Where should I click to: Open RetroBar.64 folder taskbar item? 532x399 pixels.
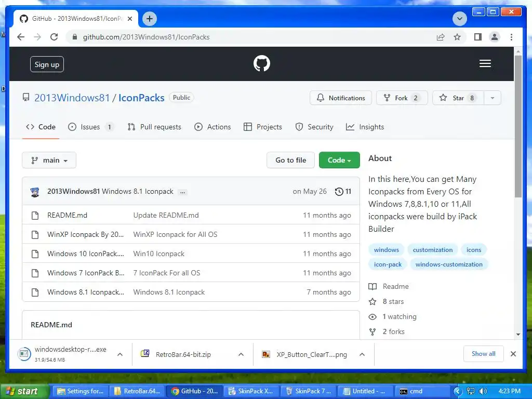(x=138, y=391)
